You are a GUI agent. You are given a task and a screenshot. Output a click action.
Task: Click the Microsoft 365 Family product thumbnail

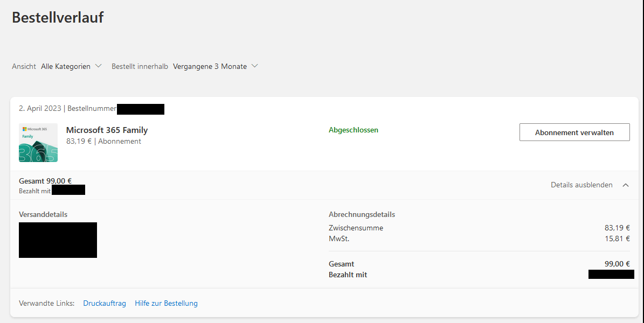(38, 143)
